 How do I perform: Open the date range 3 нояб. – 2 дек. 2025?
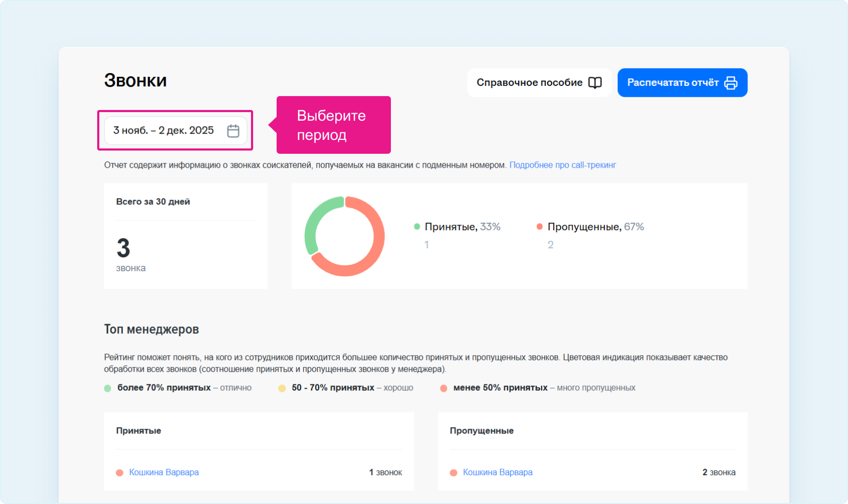pyautogui.click(x=163, y=131)
